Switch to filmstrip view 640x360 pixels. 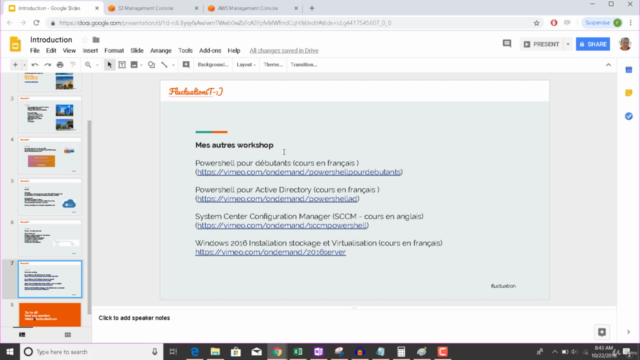(x=22, y=335)
